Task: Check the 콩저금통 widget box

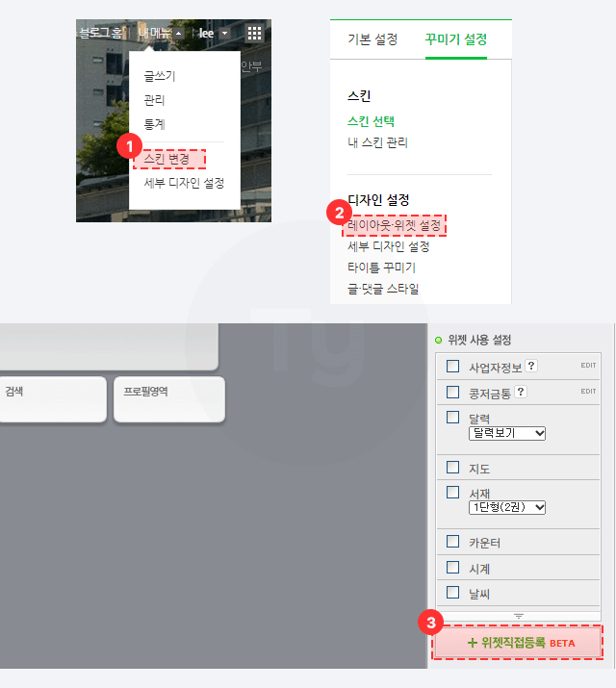Action: [x=452, y=392]
